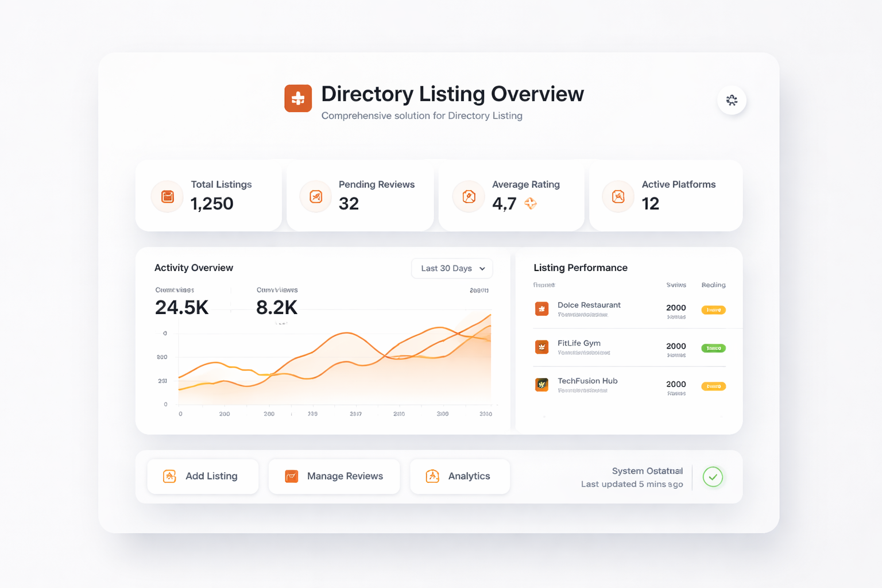
Task: Click the Dolce Restaurant listing icon
Action: click(x=541, y=309)
